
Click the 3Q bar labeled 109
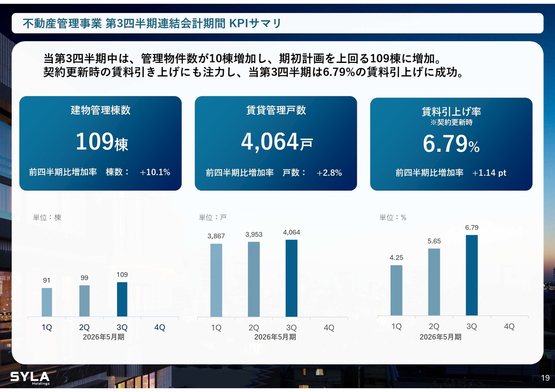122,299
